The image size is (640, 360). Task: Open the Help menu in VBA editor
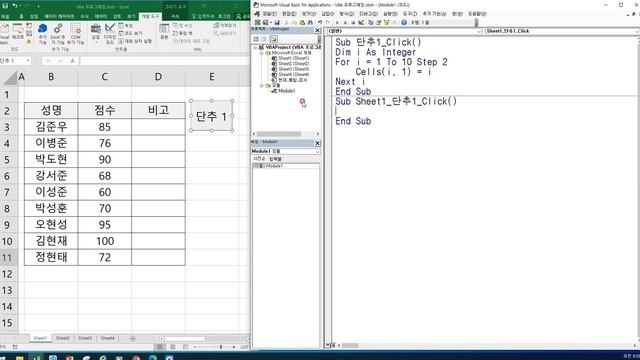(x=478, y=14)
